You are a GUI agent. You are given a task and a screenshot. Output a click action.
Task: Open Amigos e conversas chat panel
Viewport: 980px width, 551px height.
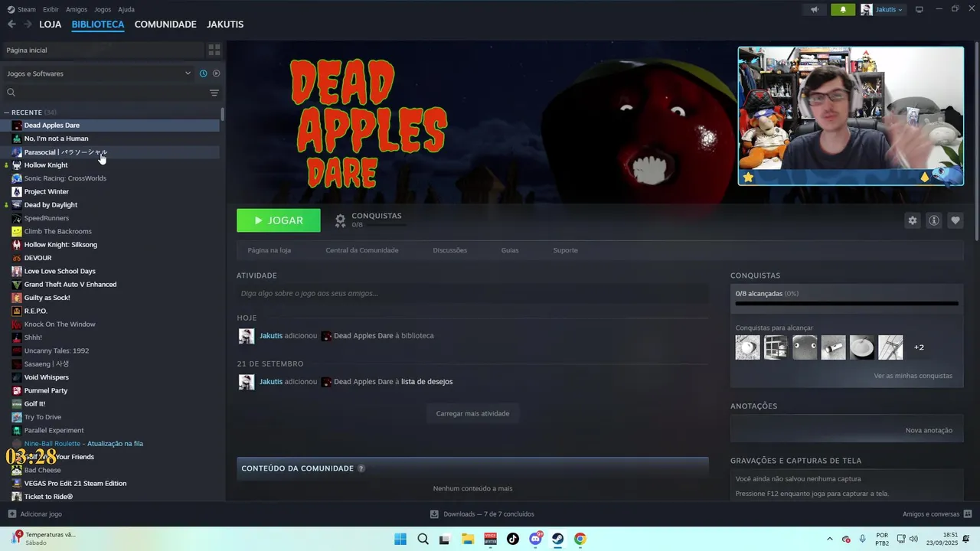pos(937,514)
